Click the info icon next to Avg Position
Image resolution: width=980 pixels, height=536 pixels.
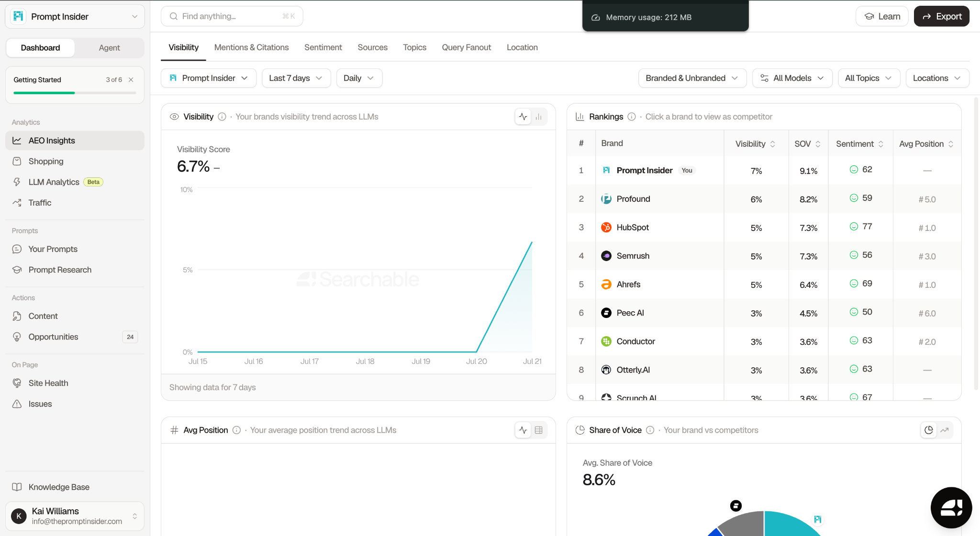pos(236,430)
